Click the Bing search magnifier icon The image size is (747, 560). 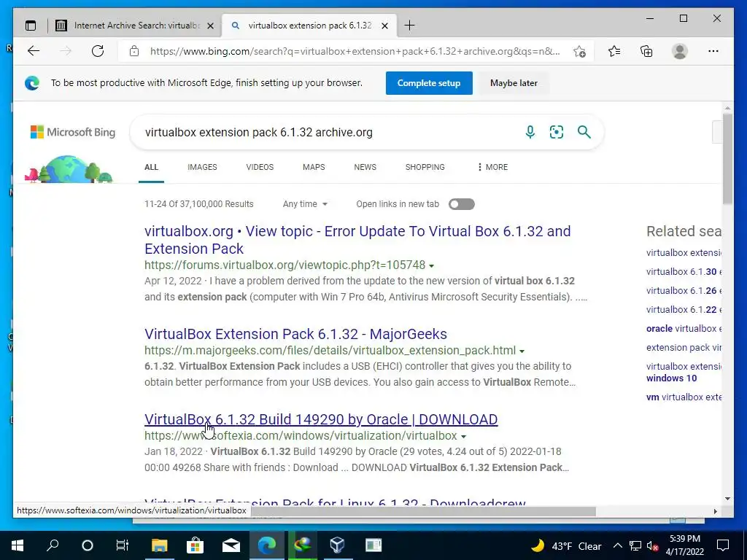[x=584, y=132]
